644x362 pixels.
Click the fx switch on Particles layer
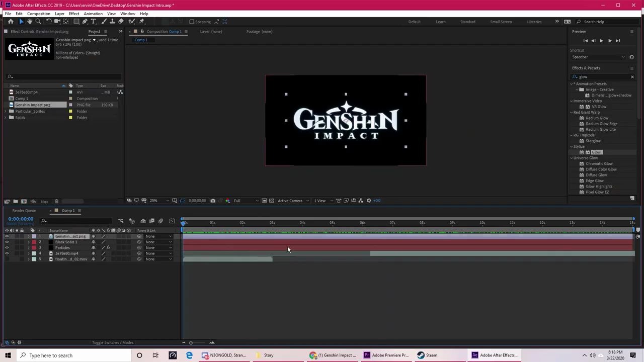coord(108,248)
